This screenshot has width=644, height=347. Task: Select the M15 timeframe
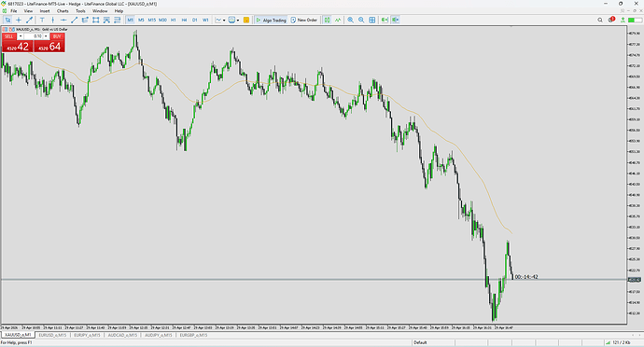tap(151, 20)
